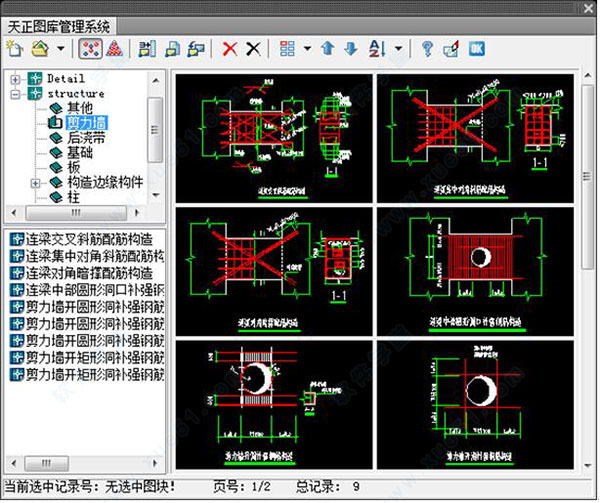Click the top-left drawing preview thumbnail
The height and width of the screenshot is (503, 600).
(x=270, y=135)
